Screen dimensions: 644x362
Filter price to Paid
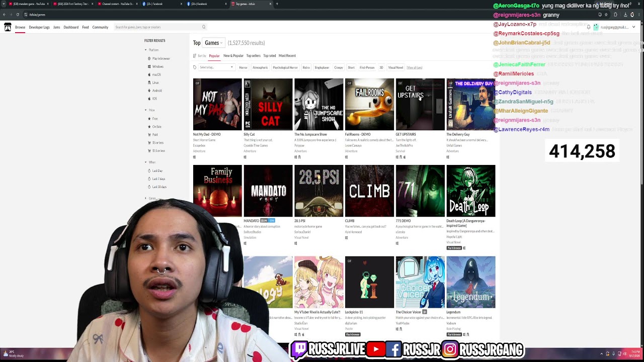tap(153, 135)
